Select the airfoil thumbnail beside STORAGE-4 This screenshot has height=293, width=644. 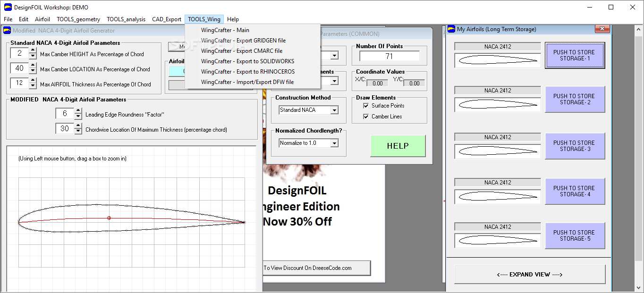(x=498, y=196)
